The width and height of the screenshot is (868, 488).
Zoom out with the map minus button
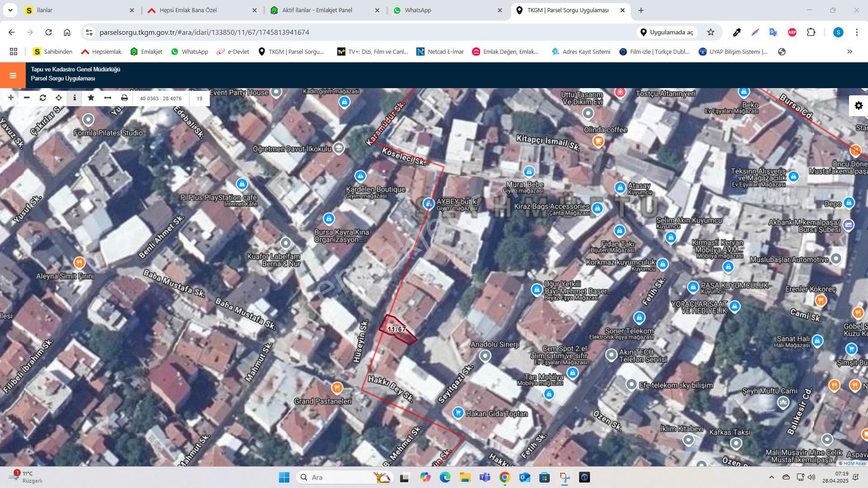click(27, 98)
